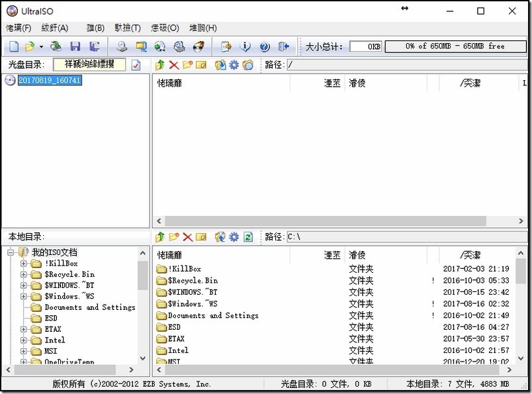Expand the Intel tree folder

[23, 340]
